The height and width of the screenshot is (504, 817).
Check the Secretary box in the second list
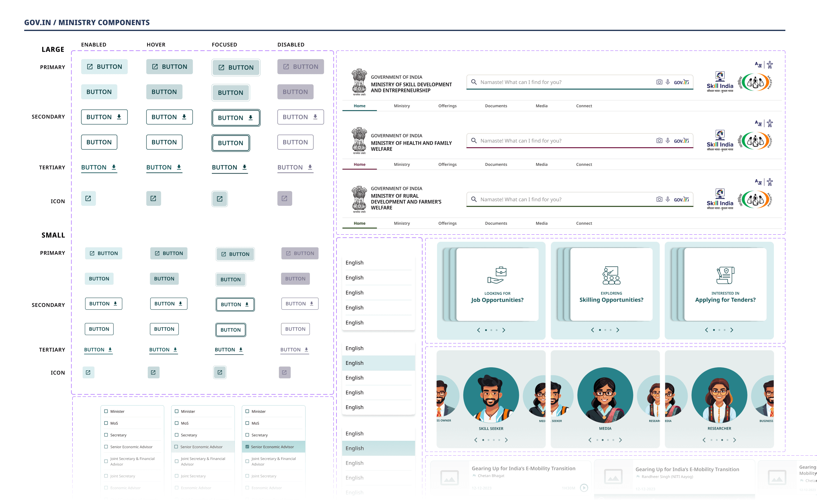click(x=177, y=435)
